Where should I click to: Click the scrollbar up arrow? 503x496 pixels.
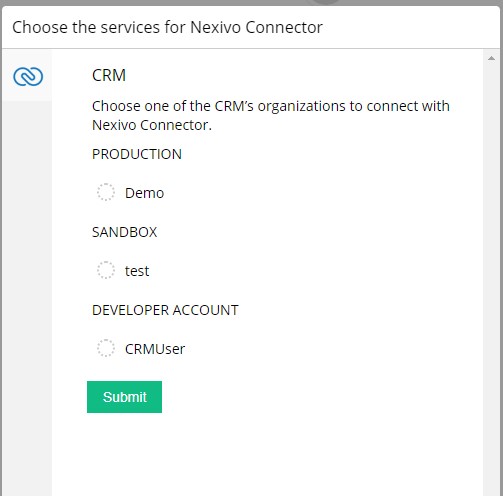491,58
